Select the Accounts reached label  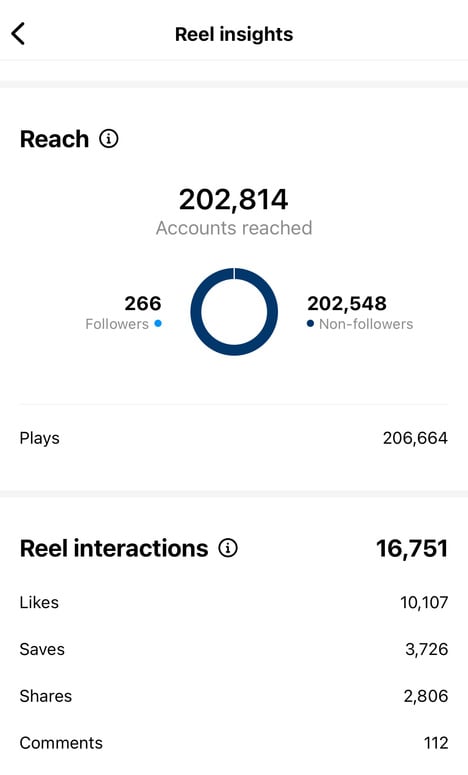(x=234, y=228)
